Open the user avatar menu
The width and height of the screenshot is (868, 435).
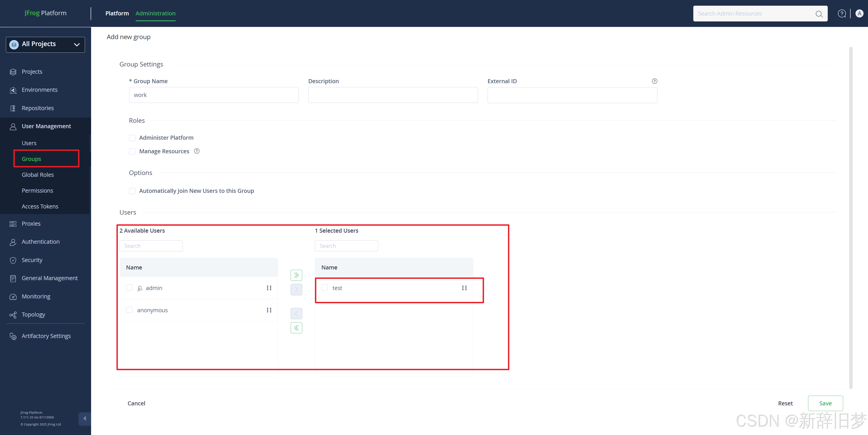tap(859, 14)
